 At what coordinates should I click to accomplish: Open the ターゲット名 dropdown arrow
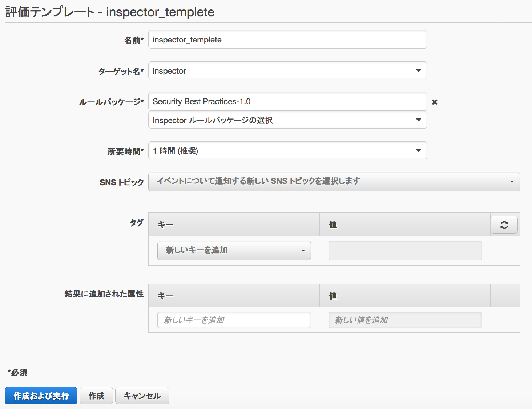418,70
